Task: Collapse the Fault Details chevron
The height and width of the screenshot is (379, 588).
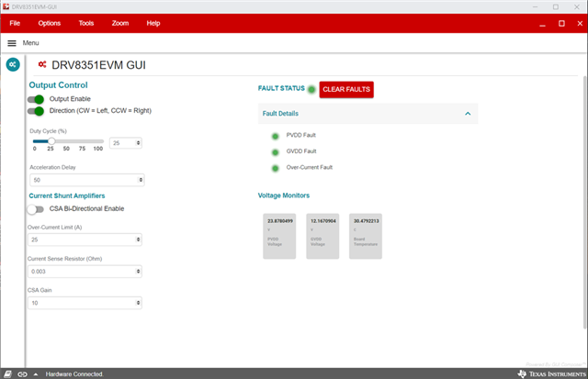Action: [x=468, y=114]
